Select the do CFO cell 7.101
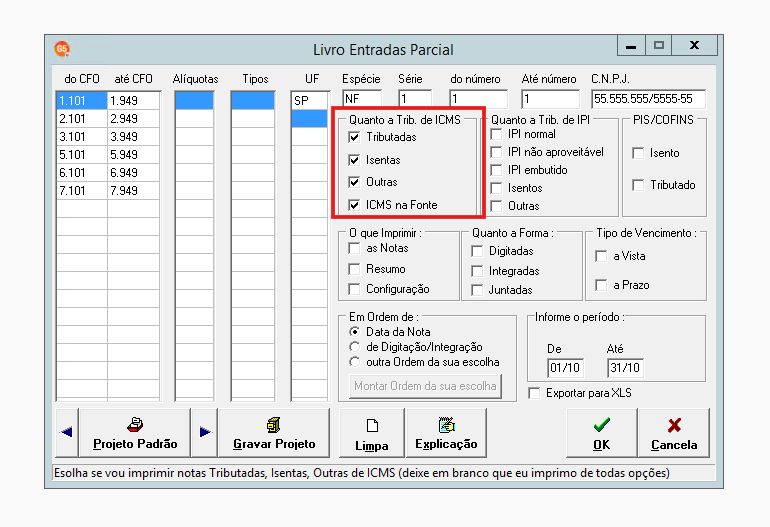Image resolution: width=770 pixels, height=527 pixels. (82, 191)
